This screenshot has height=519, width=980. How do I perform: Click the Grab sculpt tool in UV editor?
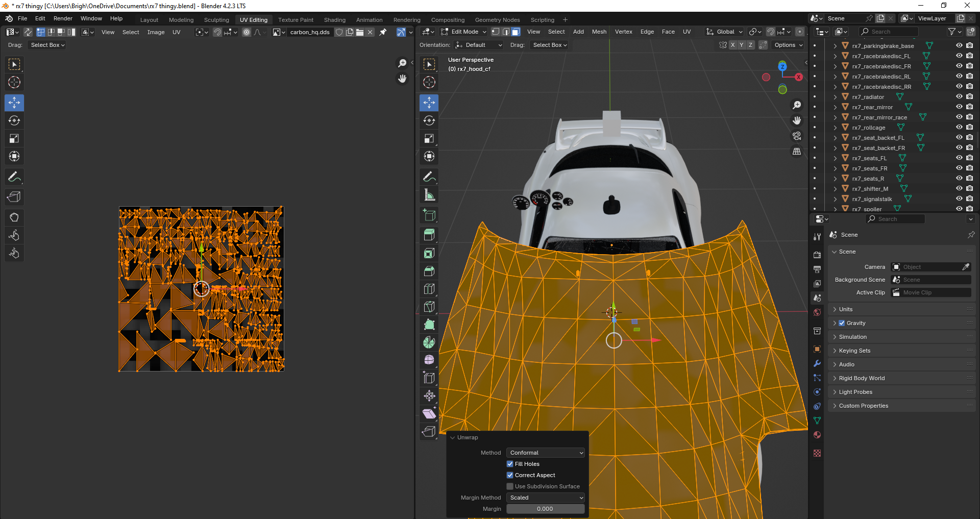click(14, 217)
